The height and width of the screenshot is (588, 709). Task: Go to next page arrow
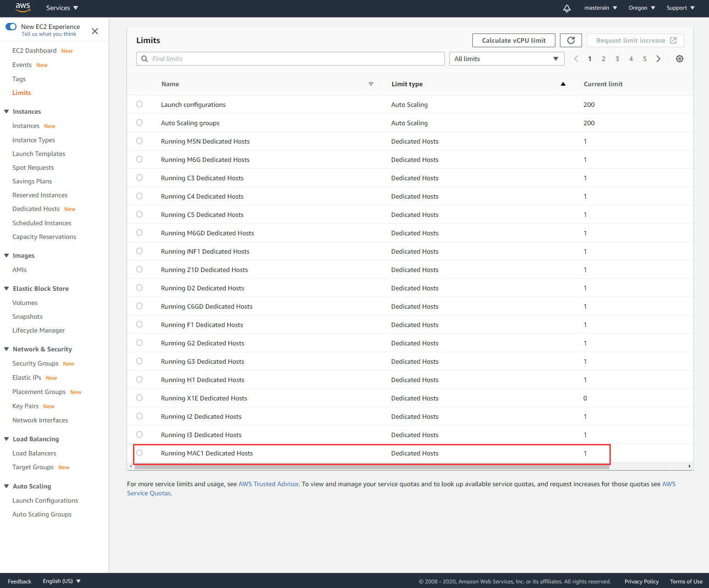pos(659,59)
